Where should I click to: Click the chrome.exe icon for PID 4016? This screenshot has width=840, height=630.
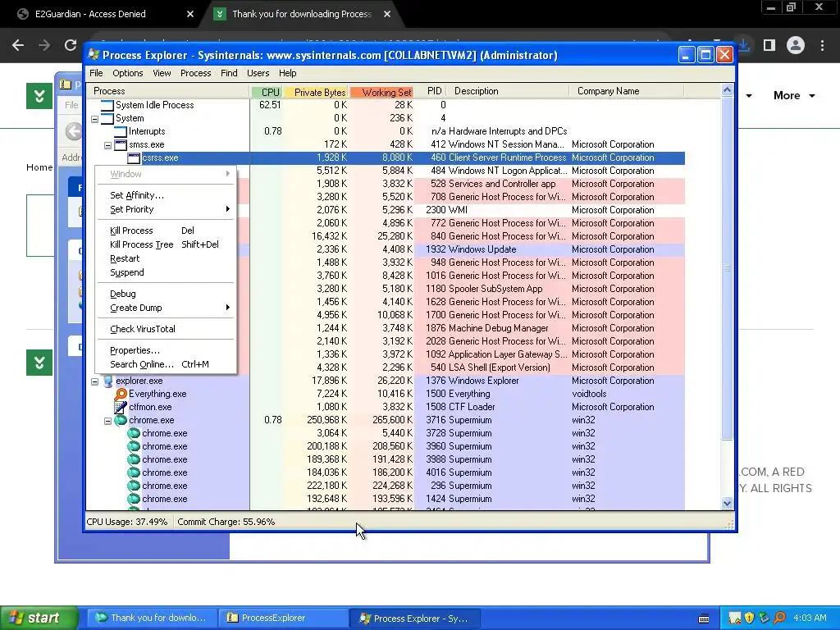point(134,473)
